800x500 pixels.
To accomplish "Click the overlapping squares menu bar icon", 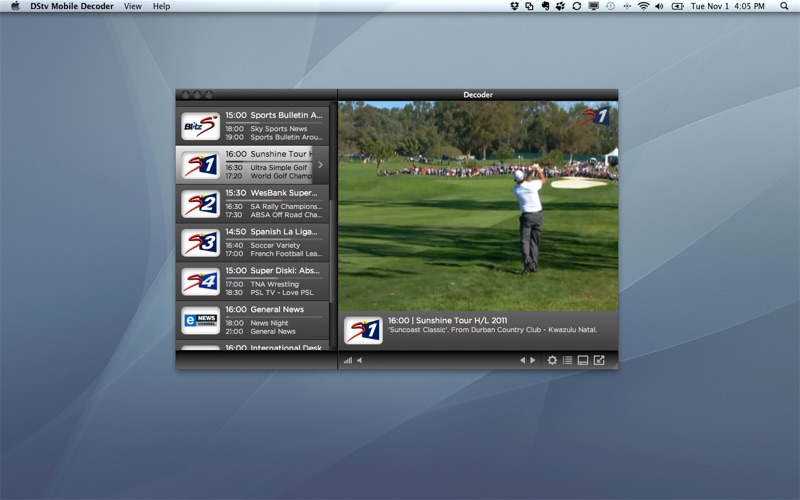I will tap(530, 6).
